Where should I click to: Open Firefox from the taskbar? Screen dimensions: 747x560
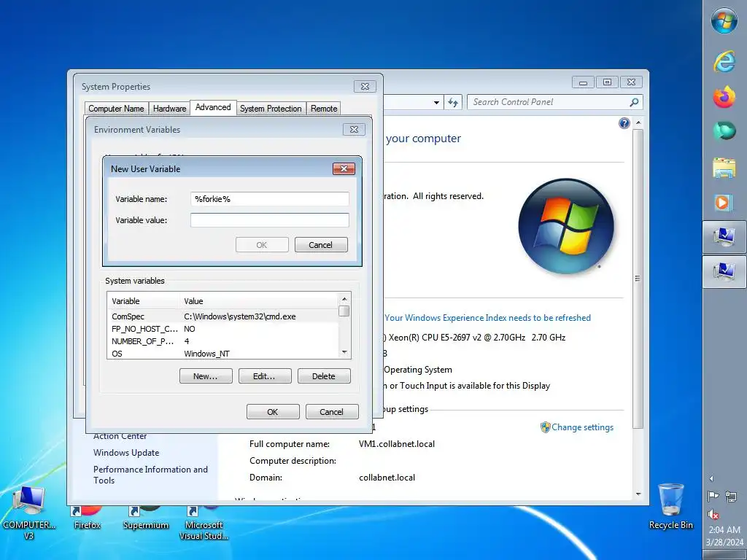(x=724, y=97)
